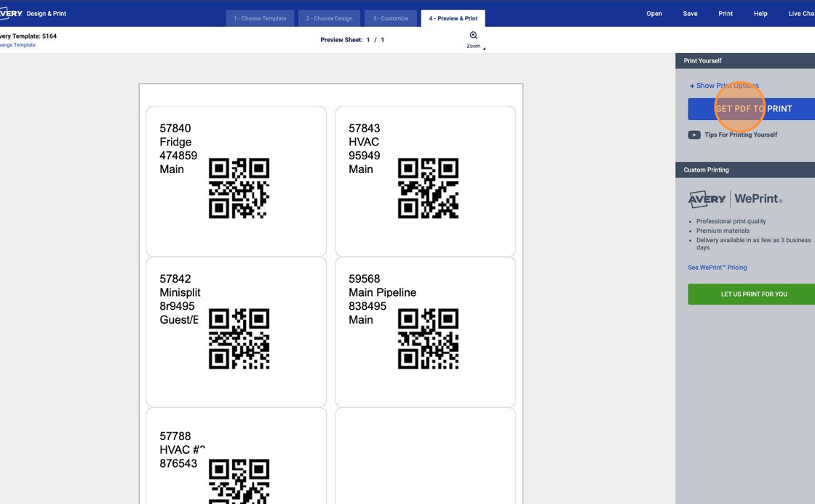This screenshot has height=504, width=815.
Task: Click the 8r9495 text
Action: click(x=178, y=307)
